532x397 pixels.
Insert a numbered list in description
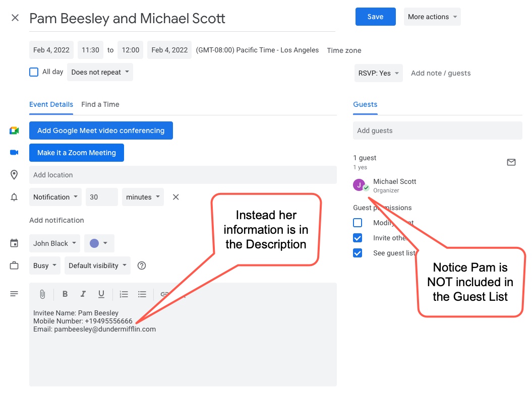tap(124, 294)
